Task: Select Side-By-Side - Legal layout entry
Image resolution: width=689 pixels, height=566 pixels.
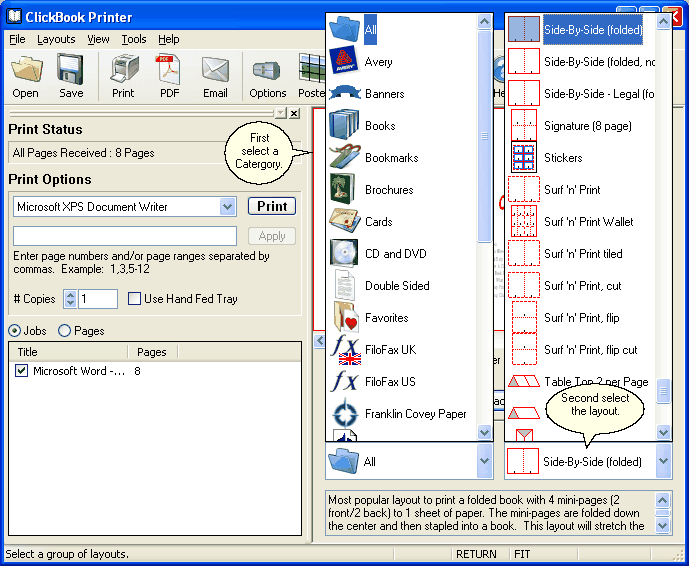Action: (x=581, y=93)
